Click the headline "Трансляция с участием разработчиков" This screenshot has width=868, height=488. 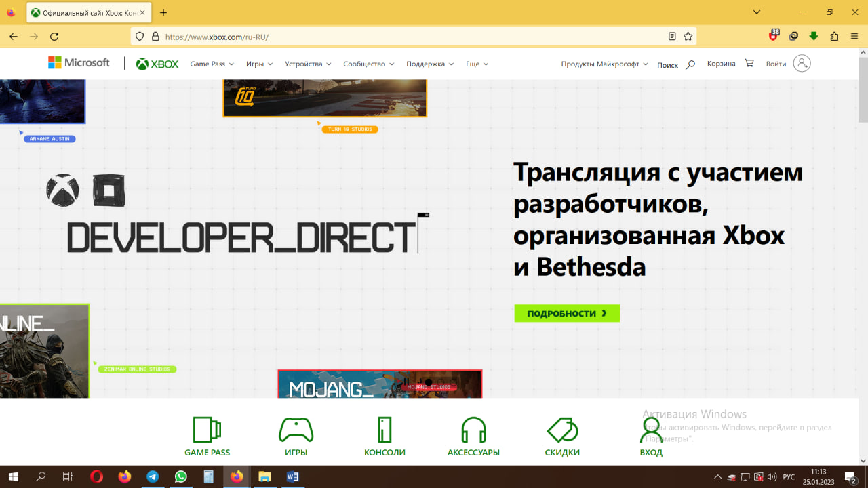click(658, 188)
